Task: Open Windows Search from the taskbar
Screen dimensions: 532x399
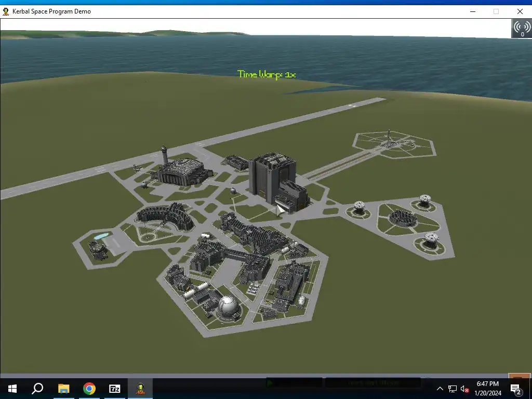Action: (37, 389)
